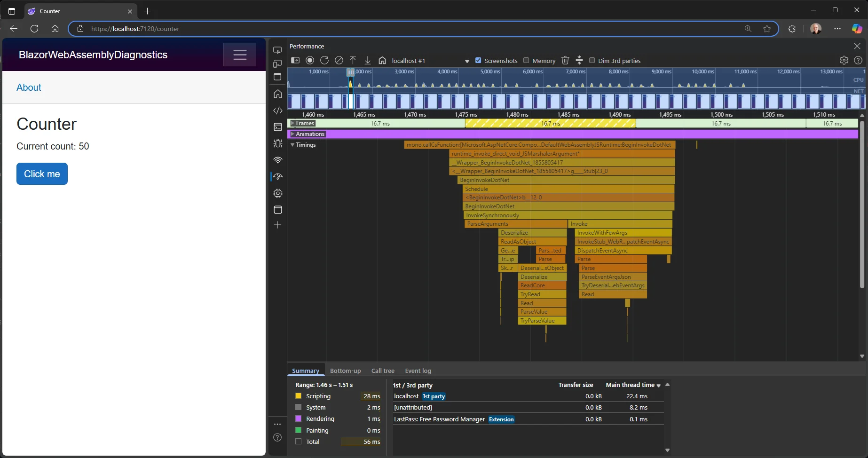Click the download profile arrow icon
This screenshot has width=868, height=458.
(x=368, y=60)
